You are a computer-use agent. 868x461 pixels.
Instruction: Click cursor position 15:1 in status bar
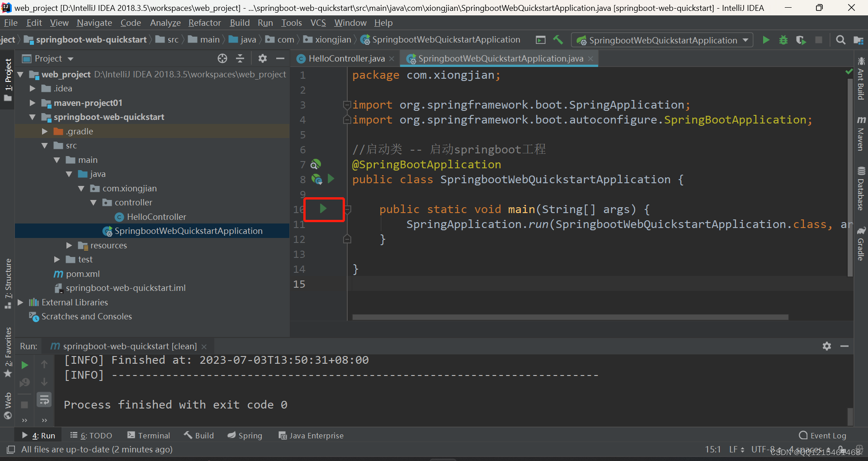click(x=712, y=449)
